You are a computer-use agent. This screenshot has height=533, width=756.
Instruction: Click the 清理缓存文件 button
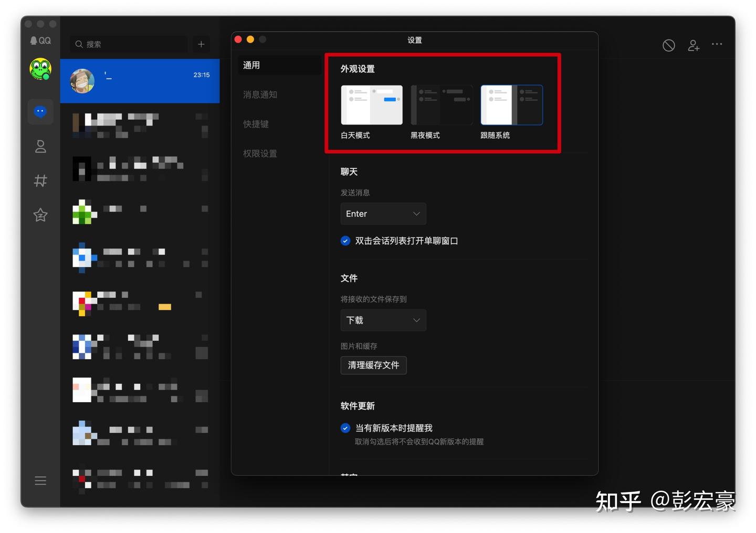point(373,365)
